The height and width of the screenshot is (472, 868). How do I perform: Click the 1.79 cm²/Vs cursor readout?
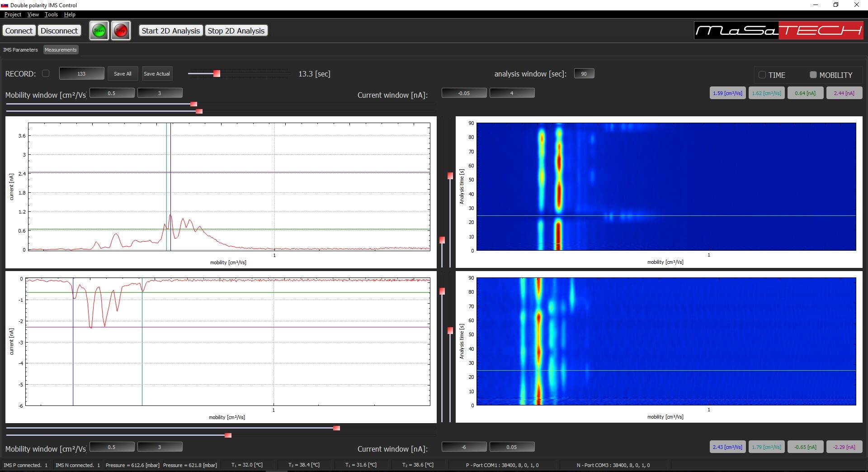[766, 447]
